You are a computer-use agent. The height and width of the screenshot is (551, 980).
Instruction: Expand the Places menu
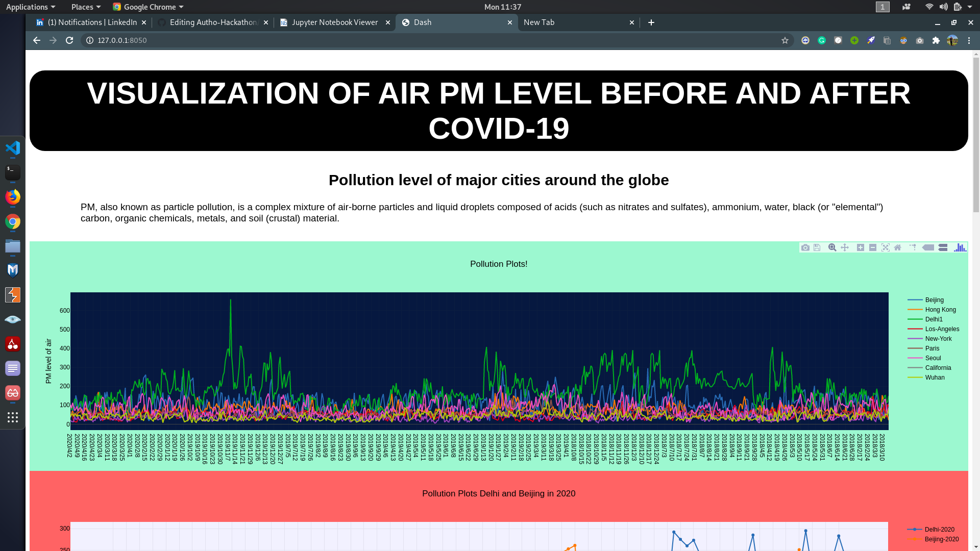[86, 7]
